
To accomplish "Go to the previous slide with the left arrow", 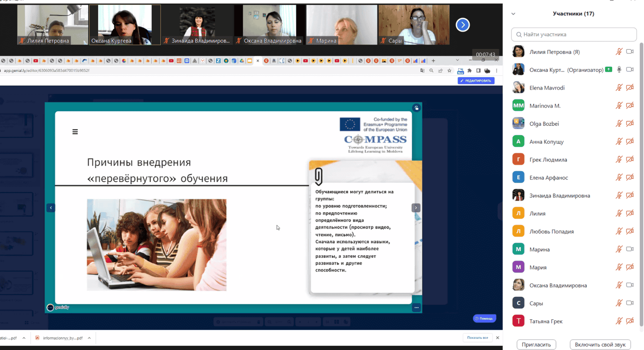I will click(x=51, y=208).
